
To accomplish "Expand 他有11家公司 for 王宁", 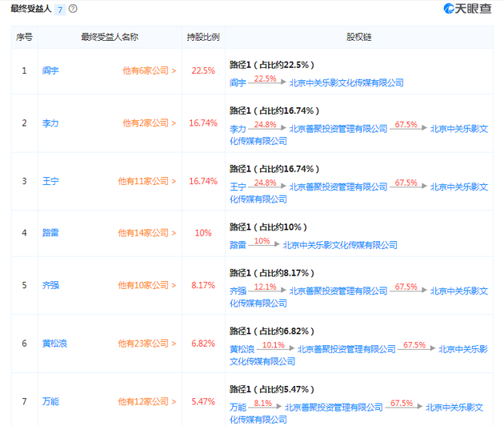I will pos(147,181).
